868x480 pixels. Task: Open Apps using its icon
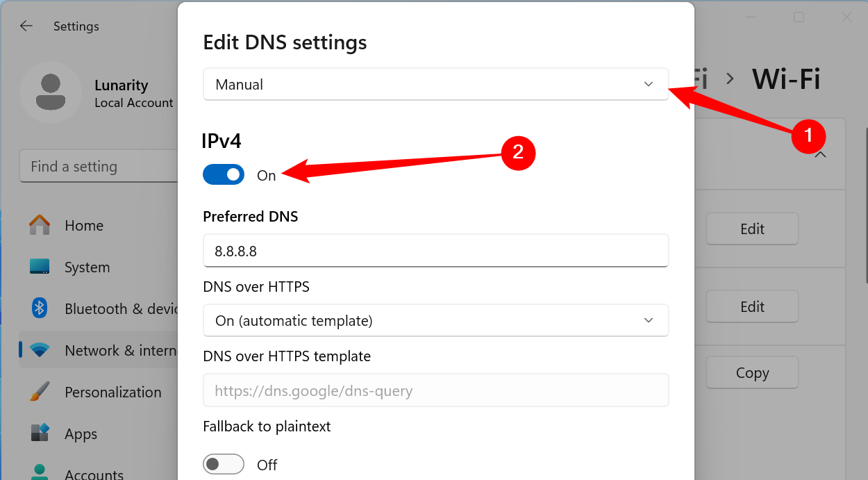(40, 433)
